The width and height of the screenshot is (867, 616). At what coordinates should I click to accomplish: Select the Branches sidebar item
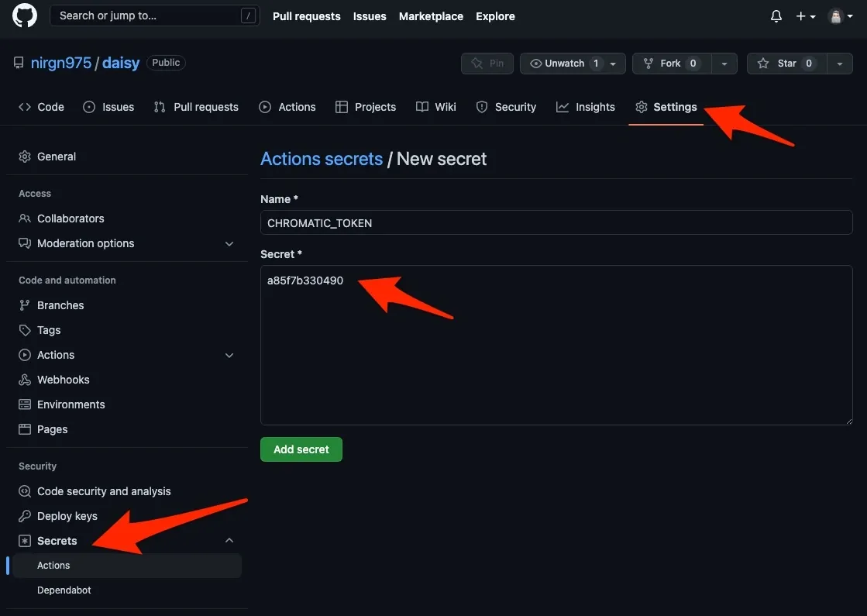pos(60,305)
